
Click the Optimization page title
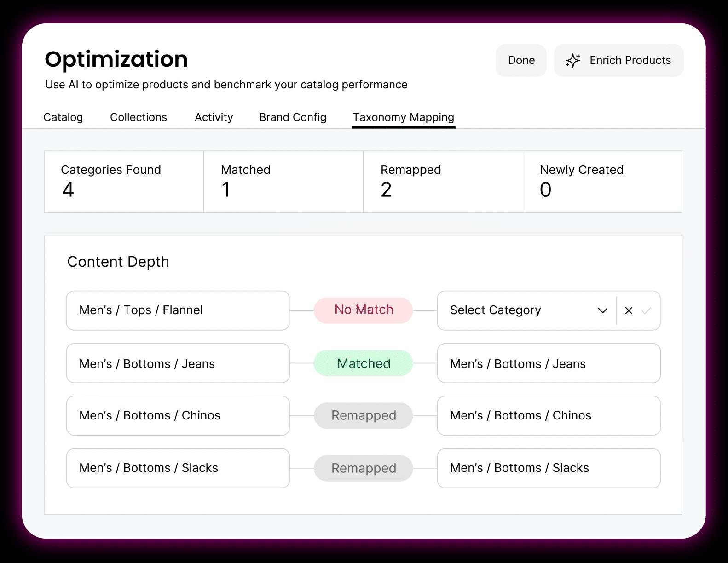coord(116,59)
